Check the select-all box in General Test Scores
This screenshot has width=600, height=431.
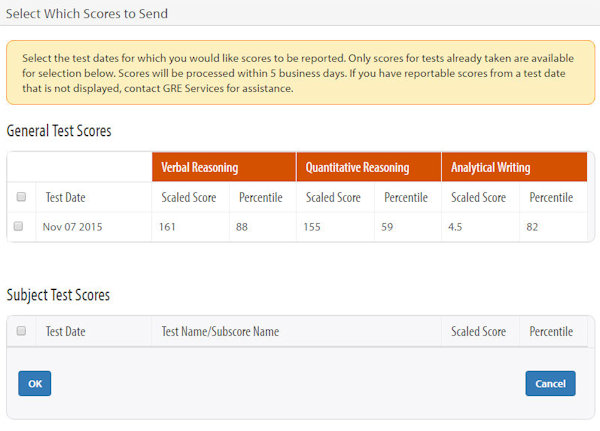21,197
